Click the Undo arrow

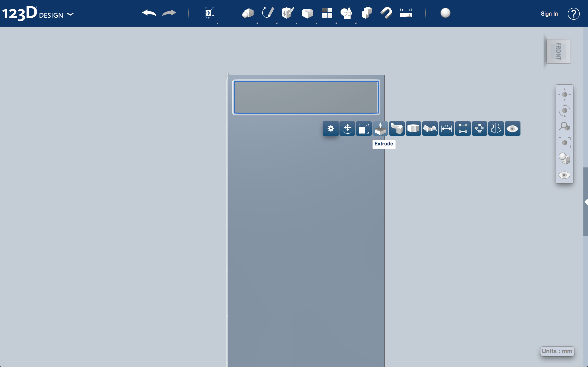point(149,13)
